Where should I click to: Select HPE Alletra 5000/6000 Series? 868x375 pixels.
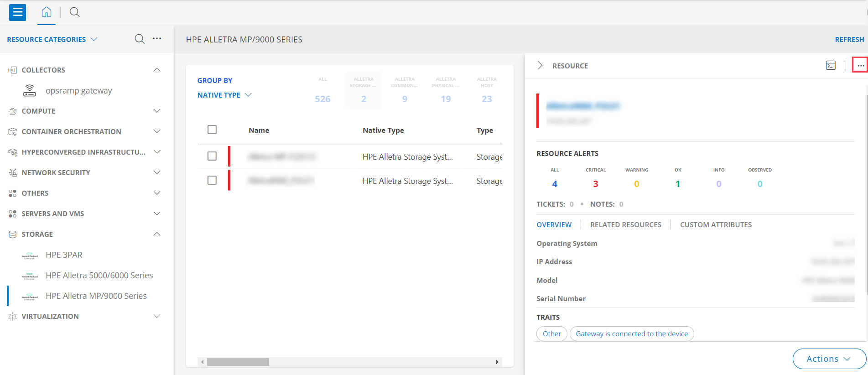99,276
